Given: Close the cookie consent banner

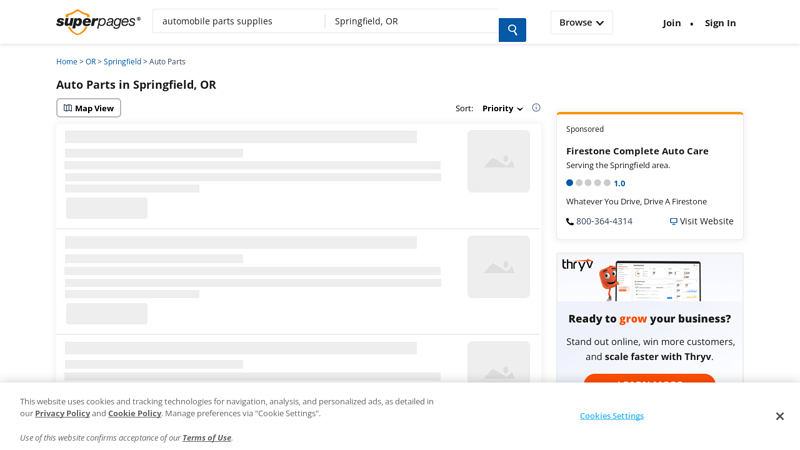Looking at the screenshot, I should tap(780, 416).
